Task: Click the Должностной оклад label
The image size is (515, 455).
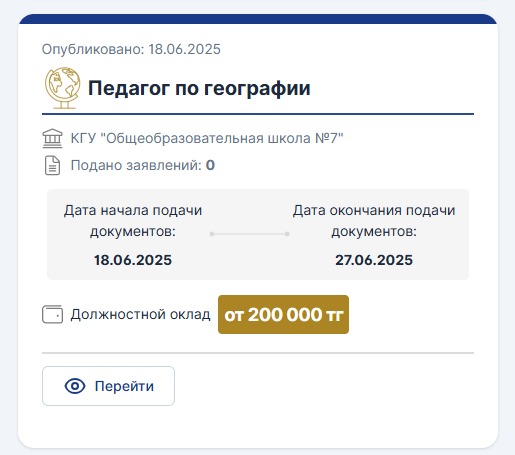Action: (x=140, y=314)
